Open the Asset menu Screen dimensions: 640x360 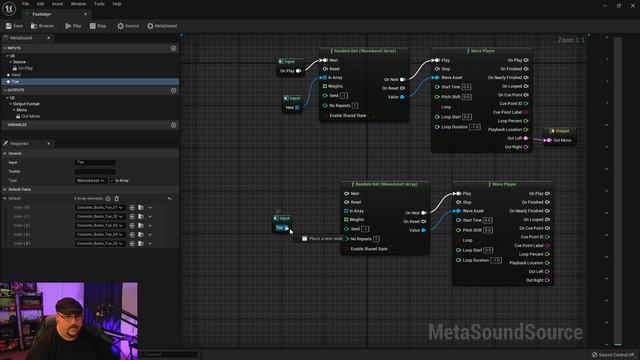58,4
